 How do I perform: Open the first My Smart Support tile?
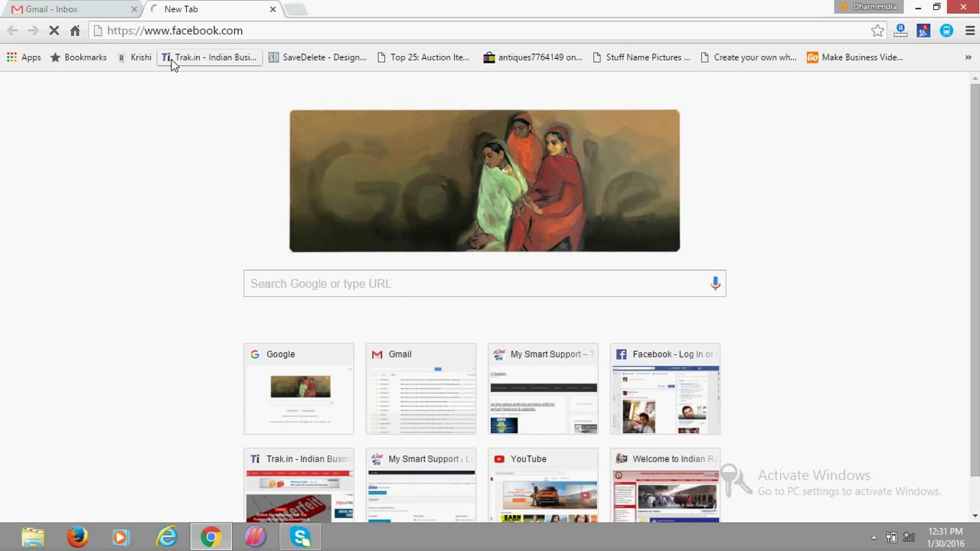pos(543,389)
